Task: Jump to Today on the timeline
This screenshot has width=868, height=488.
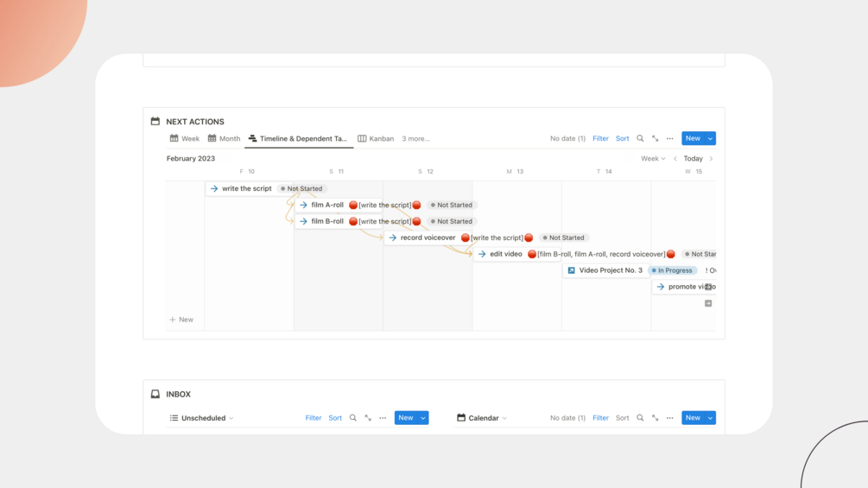Action: click(x=693, y=159)
